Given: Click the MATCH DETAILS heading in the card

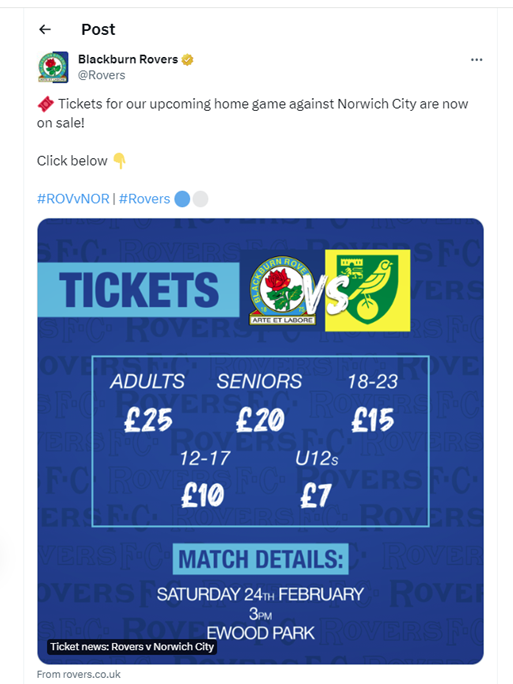Looking at the screenshot, I should click(260, 559).
